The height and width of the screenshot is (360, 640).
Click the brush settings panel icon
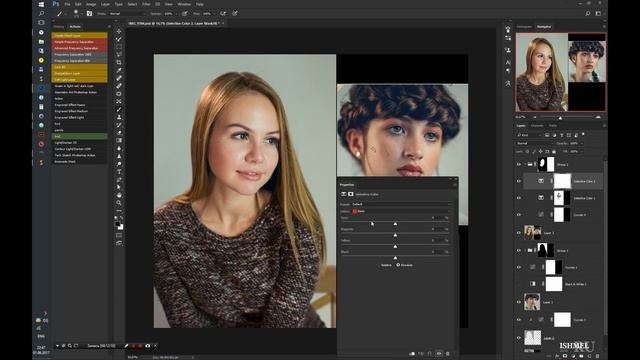pos(89,13)
